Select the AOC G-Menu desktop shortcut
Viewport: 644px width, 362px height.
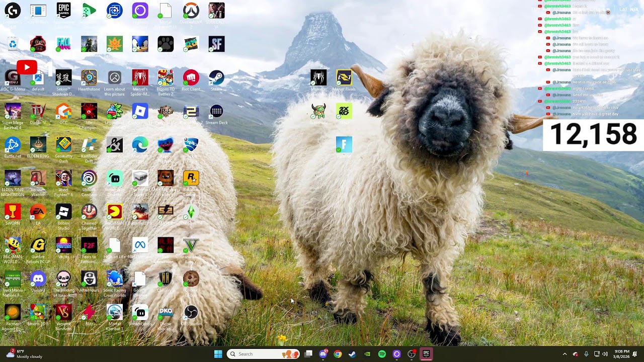point(13,81)
